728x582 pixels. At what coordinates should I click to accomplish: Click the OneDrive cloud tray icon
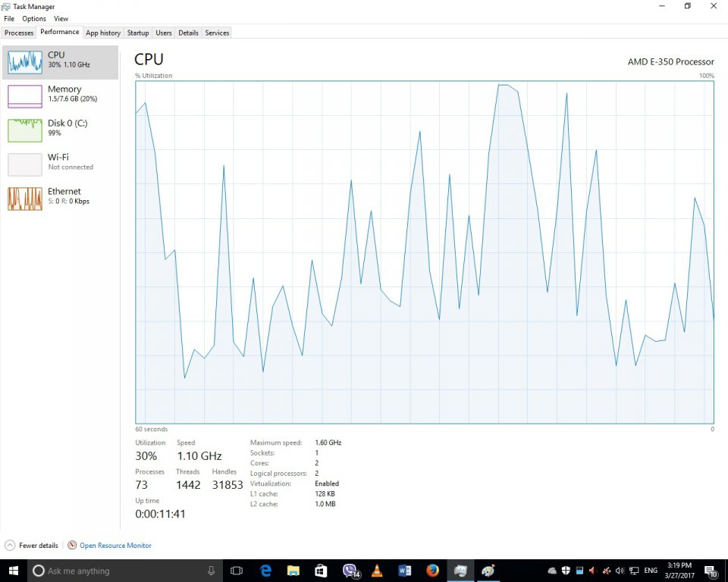point(552,571)
